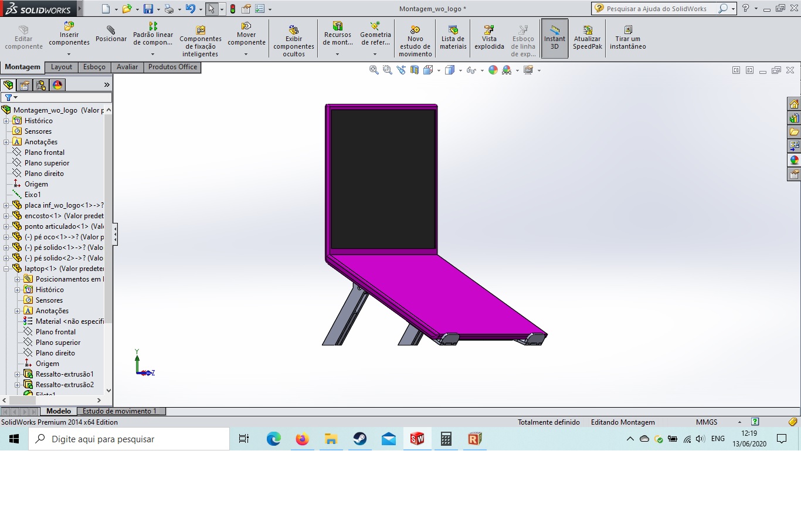Switch to the Layout tab
Screen dimensions: 801x532
pyautogui.click(x=62, y=67)
